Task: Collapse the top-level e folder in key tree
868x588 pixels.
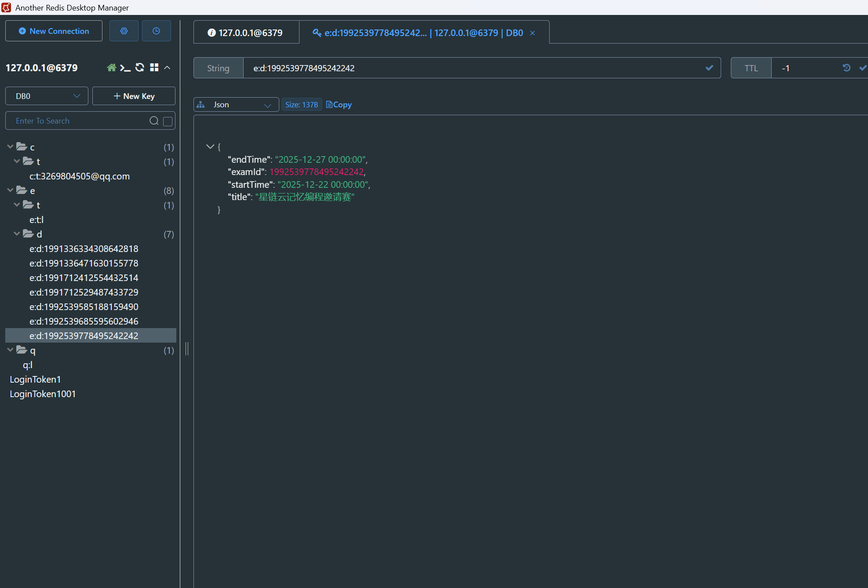Action: [x=10, y=190]
